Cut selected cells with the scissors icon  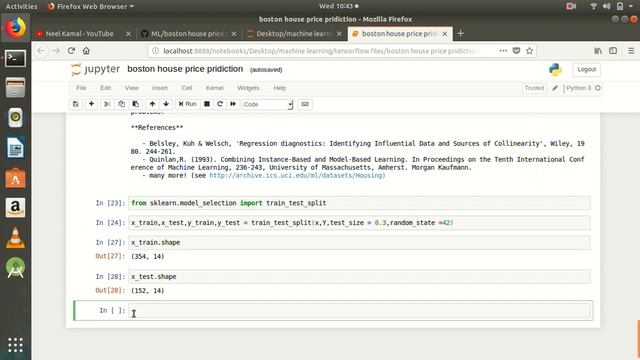pyautogui.click(x=107, y=104)
